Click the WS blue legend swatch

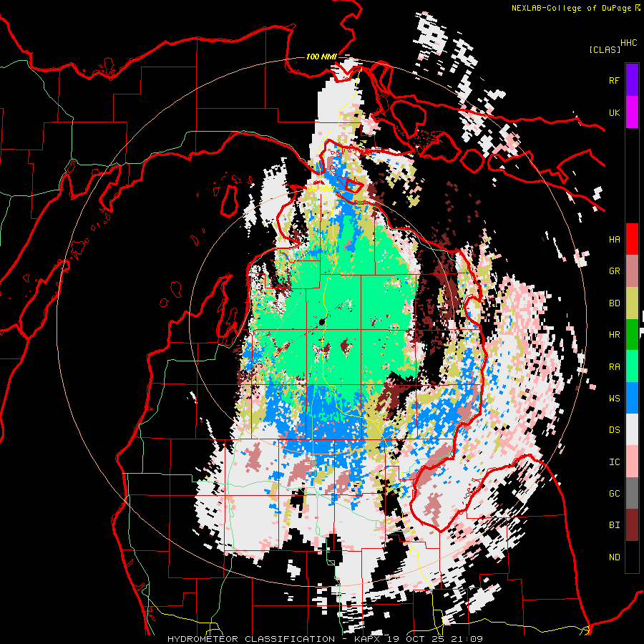pos(632,399)
